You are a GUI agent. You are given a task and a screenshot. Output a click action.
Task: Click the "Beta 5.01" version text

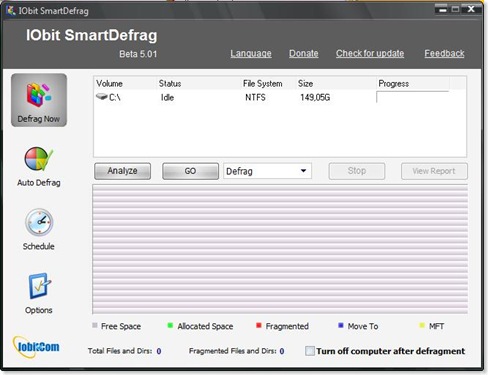pyautogui.click(x=138, y=54)
